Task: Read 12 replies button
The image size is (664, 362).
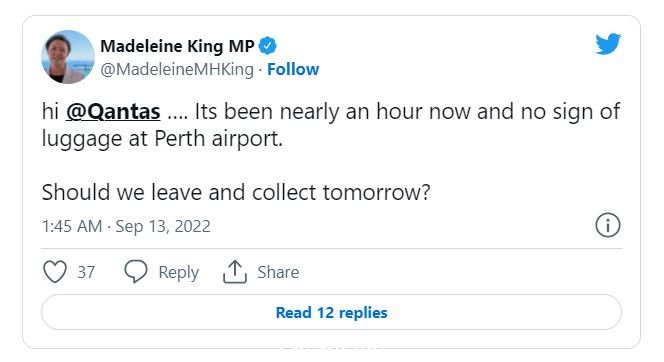Action: tap(331, 312)
